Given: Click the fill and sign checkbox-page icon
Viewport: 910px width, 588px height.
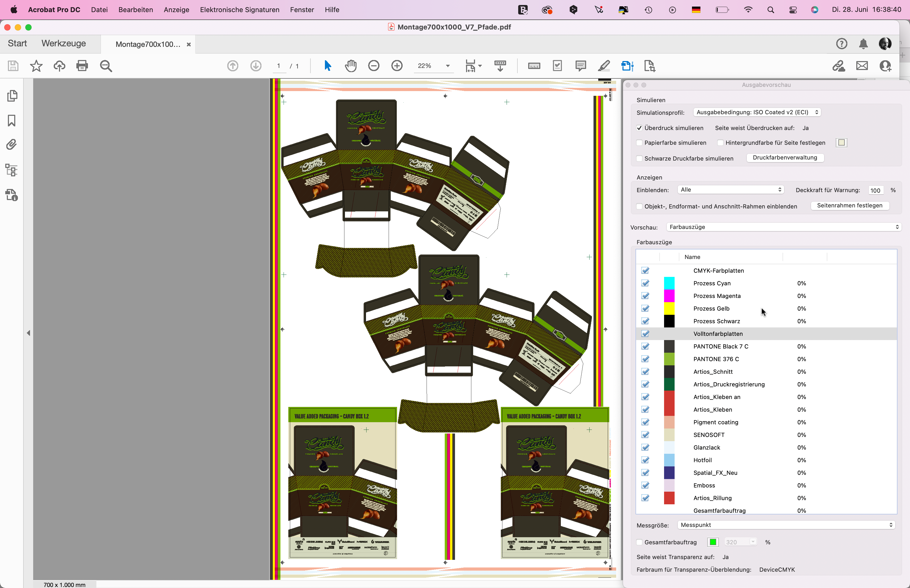Looking at the screenshot, I should click(x=557, y=66).
